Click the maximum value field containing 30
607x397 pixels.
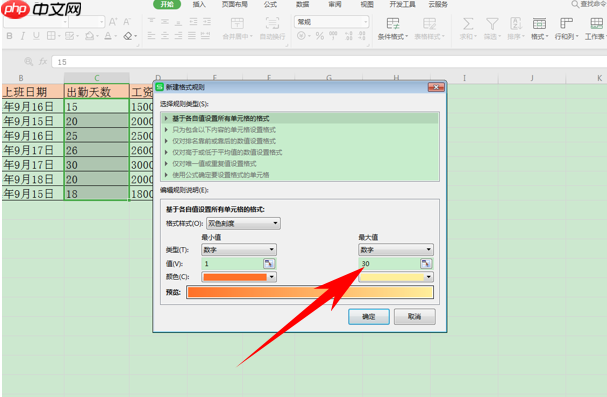coord(389,264)
